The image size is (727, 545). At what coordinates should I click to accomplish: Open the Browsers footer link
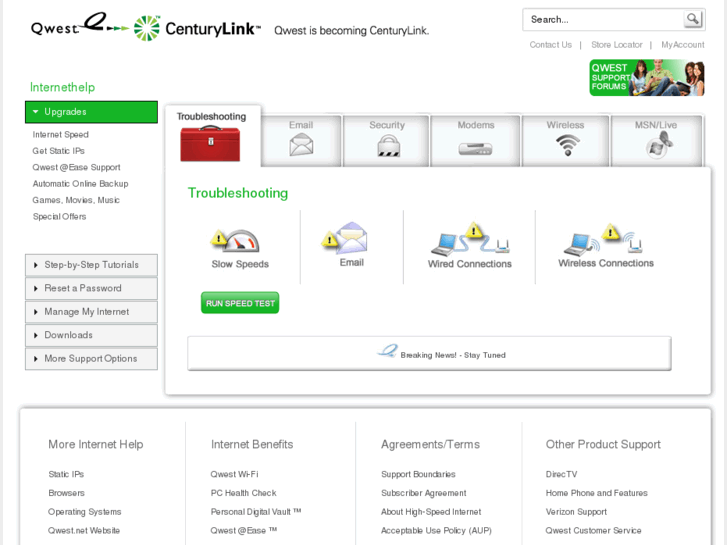coord(66,493)
